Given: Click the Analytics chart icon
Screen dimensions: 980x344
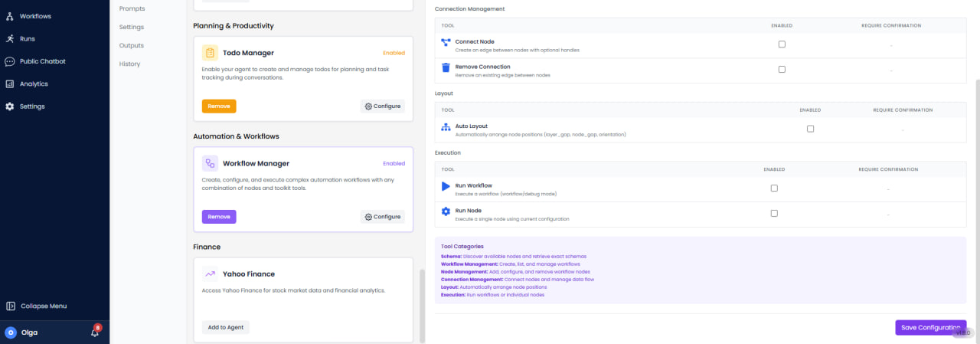Looking at the screenshot, I should tap(10, 84).
